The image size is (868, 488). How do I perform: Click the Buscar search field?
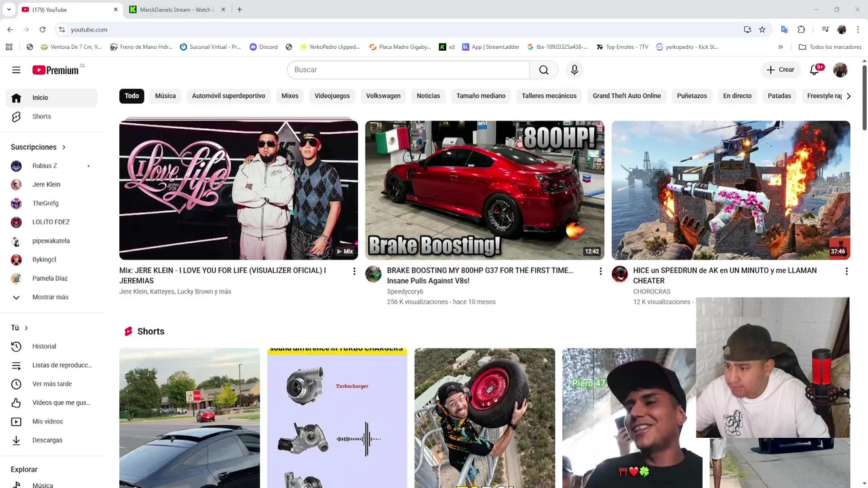coord(408,70)
